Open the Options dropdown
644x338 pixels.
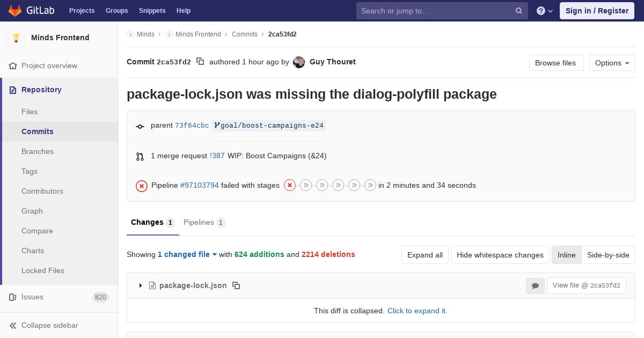point(612,63)
